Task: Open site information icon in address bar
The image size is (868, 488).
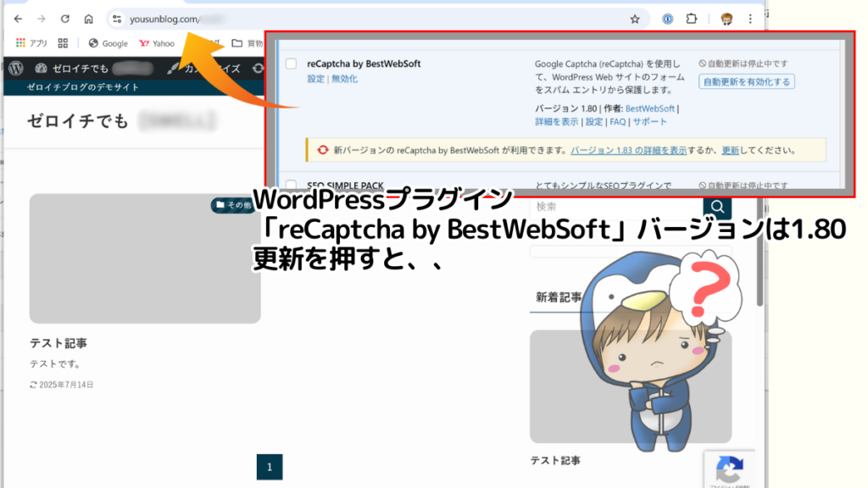Action: 117,19
